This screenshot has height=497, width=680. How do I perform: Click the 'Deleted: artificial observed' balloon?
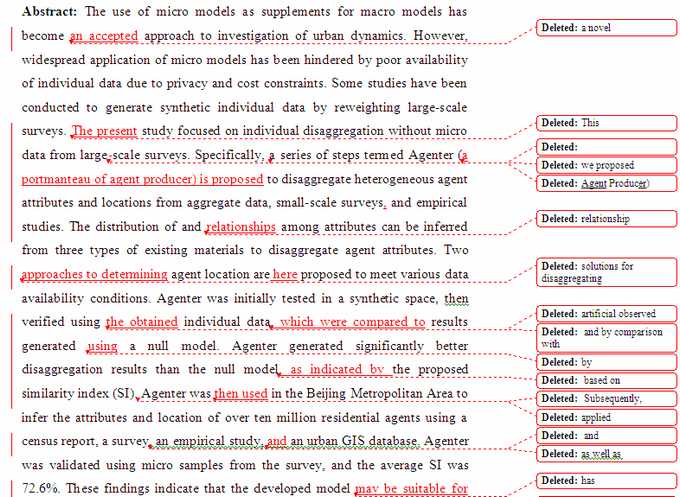(606, 314)
